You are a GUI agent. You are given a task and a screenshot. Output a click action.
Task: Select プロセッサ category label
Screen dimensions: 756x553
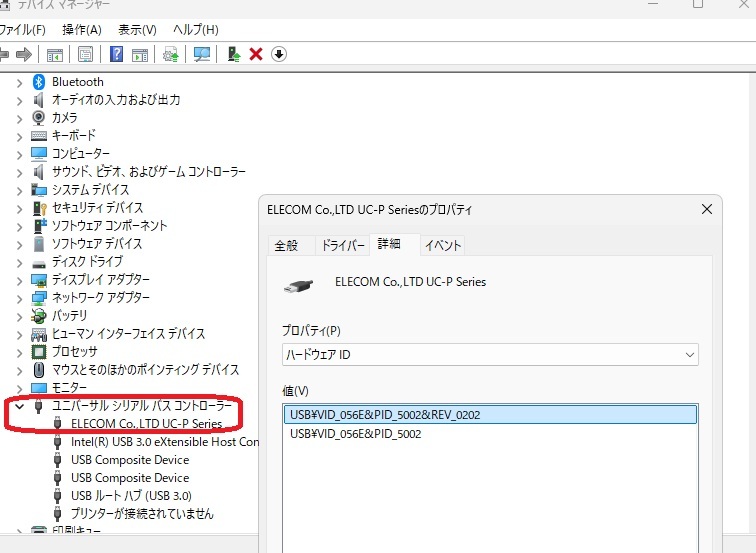tap(75, 351)
